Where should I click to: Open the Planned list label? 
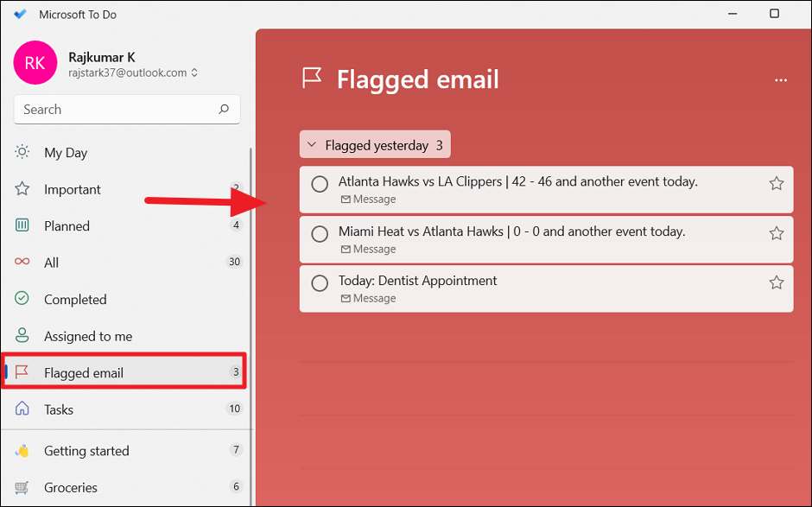point(67,226)
